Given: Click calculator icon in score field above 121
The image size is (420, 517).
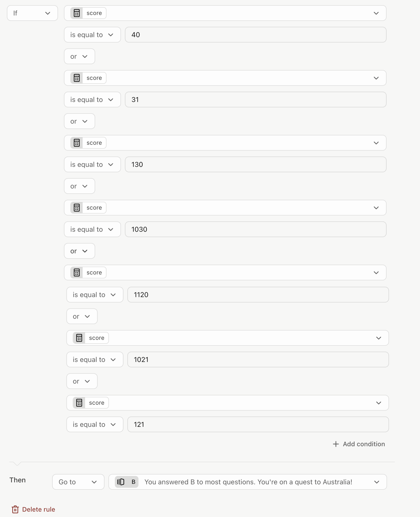Looking at the screenshot, I should (79, 403).
